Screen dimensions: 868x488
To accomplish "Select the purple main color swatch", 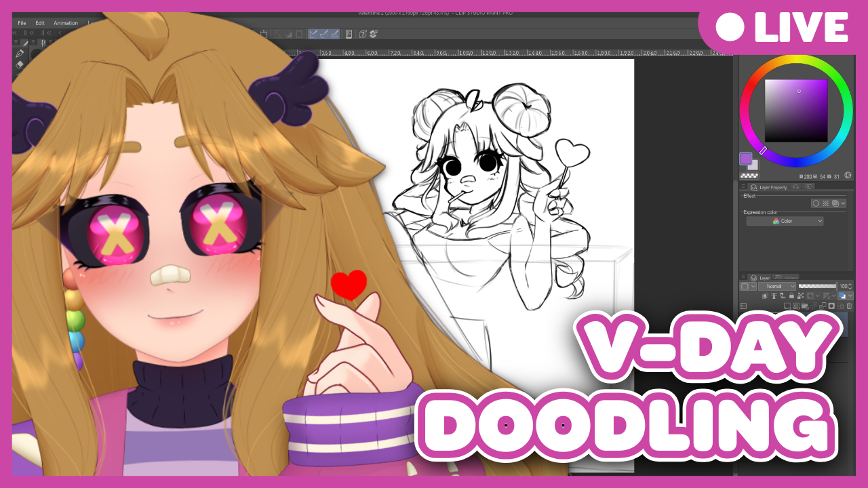I will [x=745, y=159].
